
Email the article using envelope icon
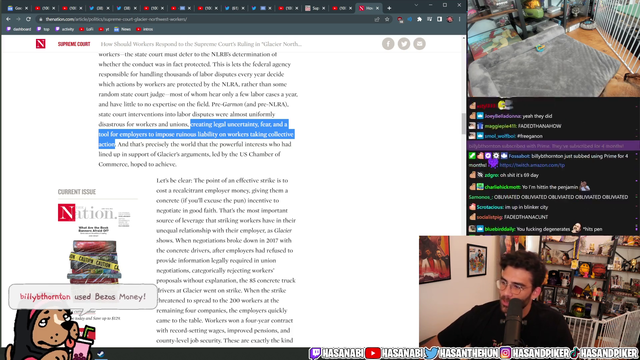click(x=419, y=44)
